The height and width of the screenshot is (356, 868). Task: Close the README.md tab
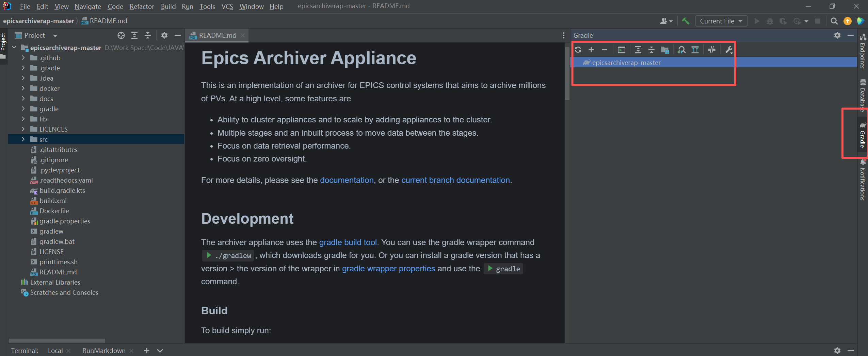click(243, 35)
